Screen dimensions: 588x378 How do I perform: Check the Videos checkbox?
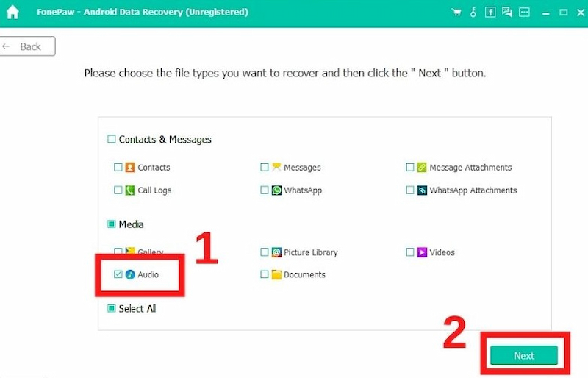(x=410, y=252)
